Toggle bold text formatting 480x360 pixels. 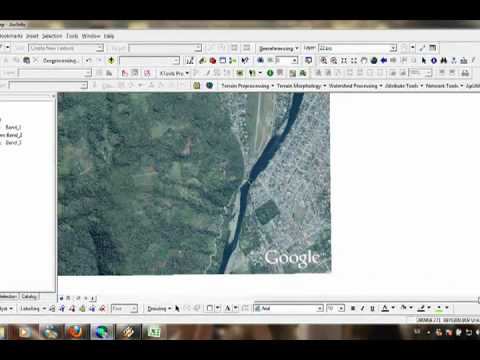click(x=353, y=308)
